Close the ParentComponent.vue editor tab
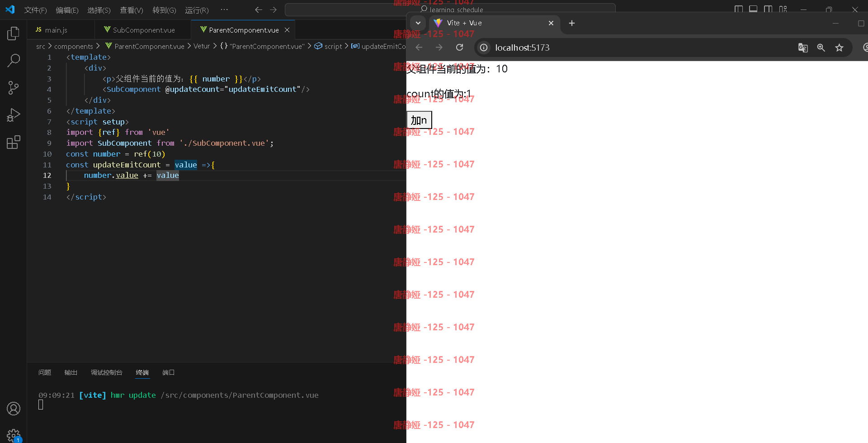The image size is (868, 443). 287,30
